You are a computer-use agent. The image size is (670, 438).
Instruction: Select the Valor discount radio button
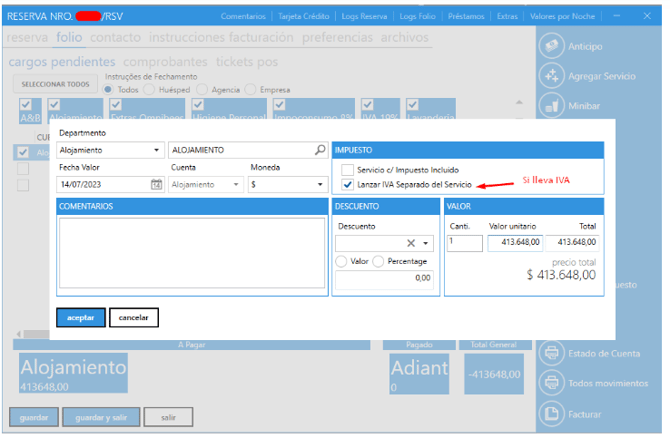[x=342, y=261]
